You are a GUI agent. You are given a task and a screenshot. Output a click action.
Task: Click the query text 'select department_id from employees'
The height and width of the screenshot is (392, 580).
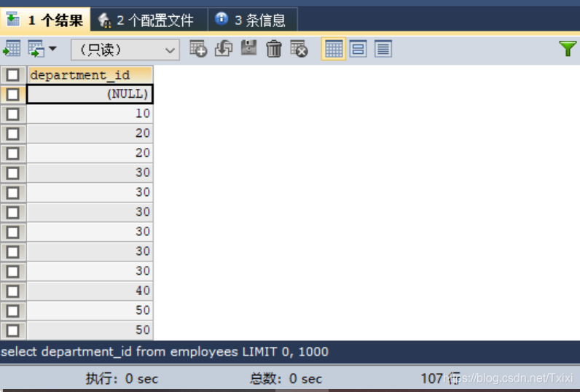[119, 351]
